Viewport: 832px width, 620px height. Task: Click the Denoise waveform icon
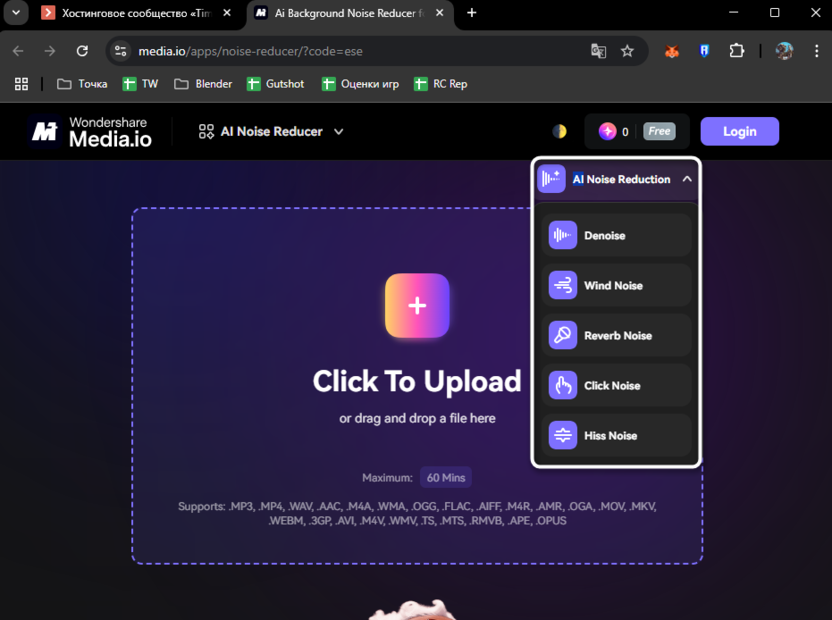pyautogui.click(x=562, y=235)
